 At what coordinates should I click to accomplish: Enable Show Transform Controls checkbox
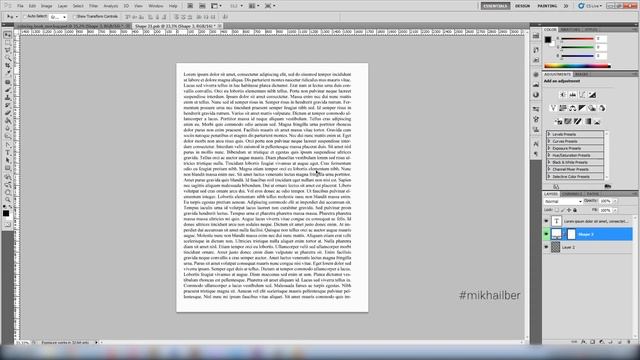pyautogui.click(x=75, y=17)
